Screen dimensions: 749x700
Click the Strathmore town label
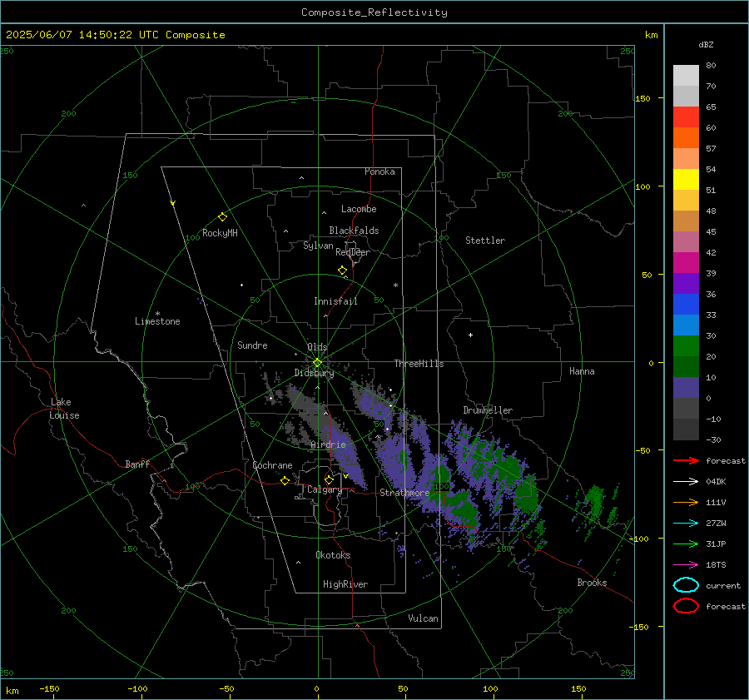point(404,493)
